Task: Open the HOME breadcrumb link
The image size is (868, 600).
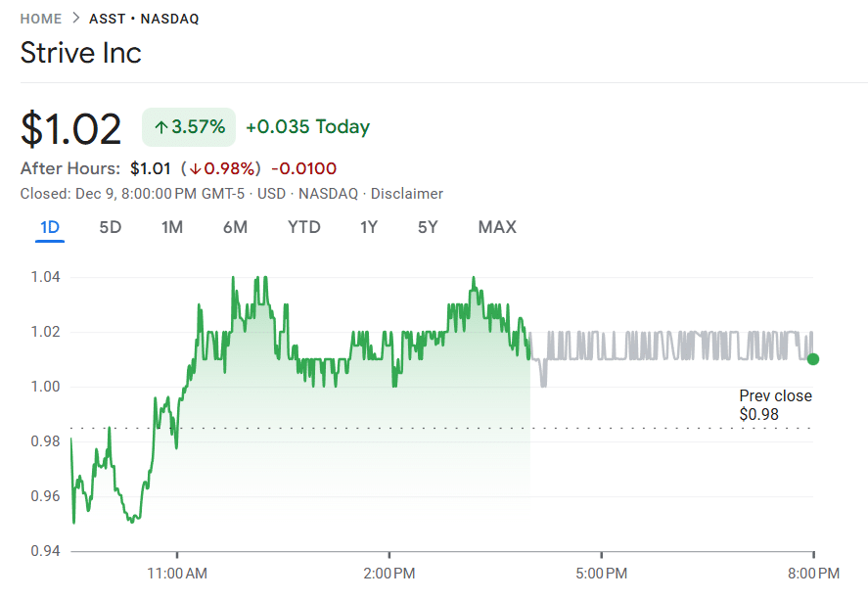Action: (x=40, y=18)
